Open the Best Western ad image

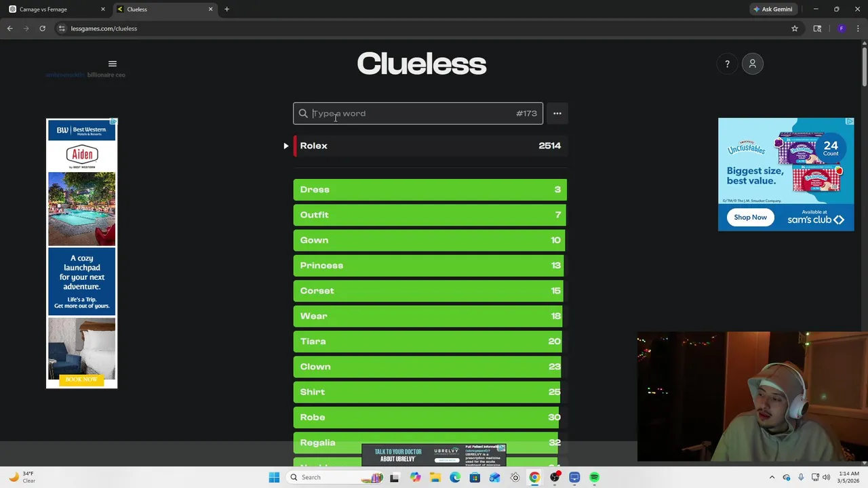[81, 253]
